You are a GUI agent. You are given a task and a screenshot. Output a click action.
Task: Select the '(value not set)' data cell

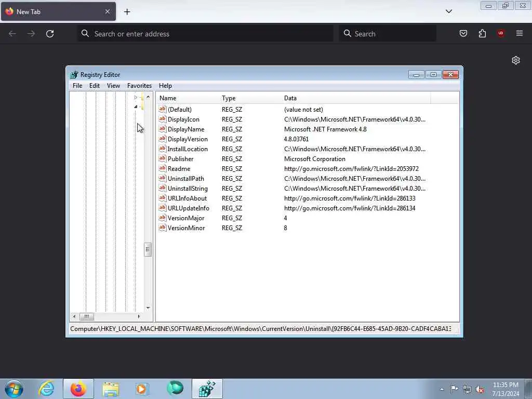coord(303,110)
